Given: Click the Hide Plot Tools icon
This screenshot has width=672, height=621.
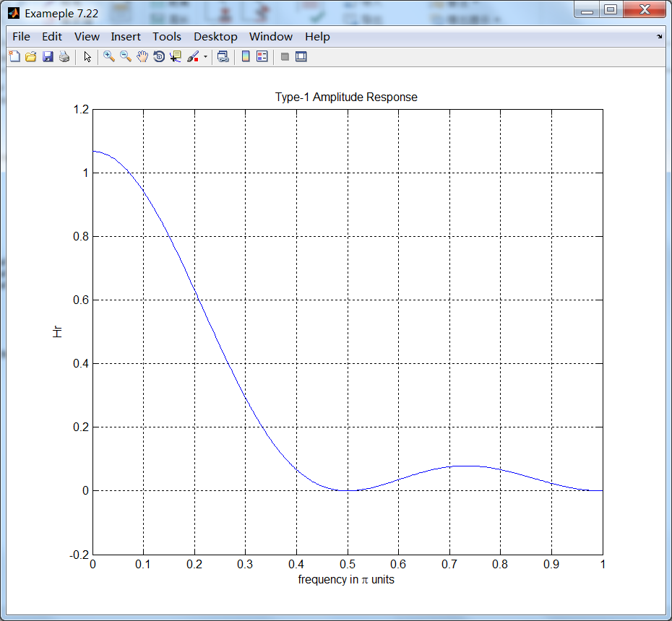Looking at the screenshot, I should click(x=285, y=56).
